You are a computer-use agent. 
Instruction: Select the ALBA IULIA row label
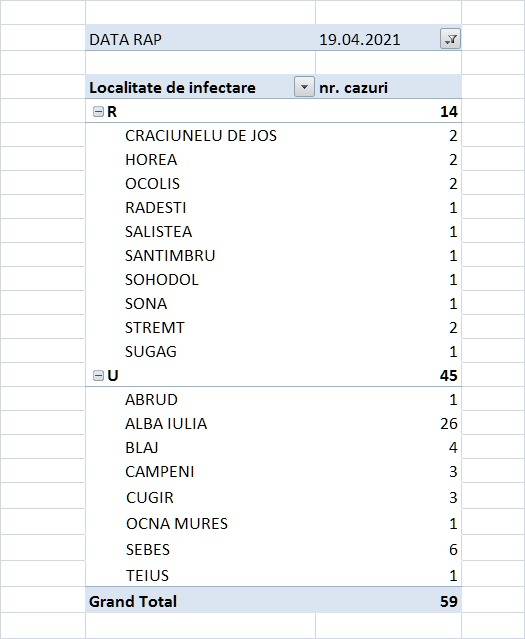coord(166,424)
